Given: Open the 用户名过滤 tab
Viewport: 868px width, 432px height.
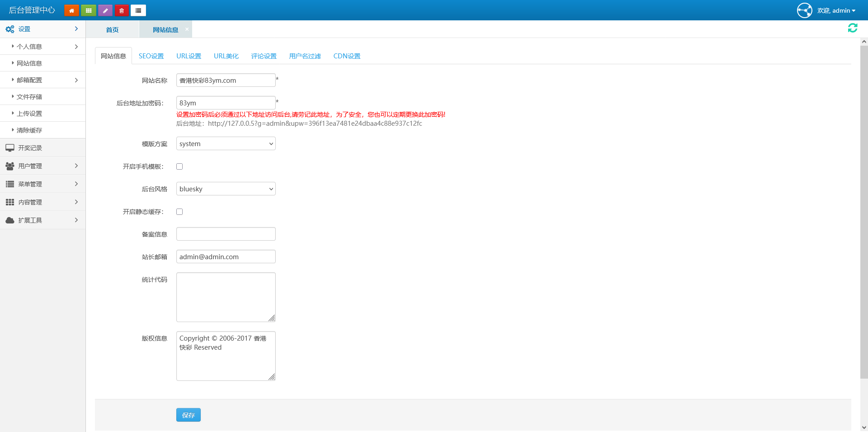Looking at the screenshot, I should pos(305,56).
